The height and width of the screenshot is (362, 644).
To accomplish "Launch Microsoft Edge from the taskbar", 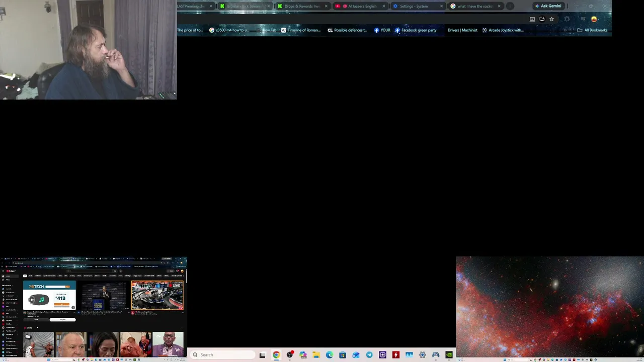I will (330, 355).
